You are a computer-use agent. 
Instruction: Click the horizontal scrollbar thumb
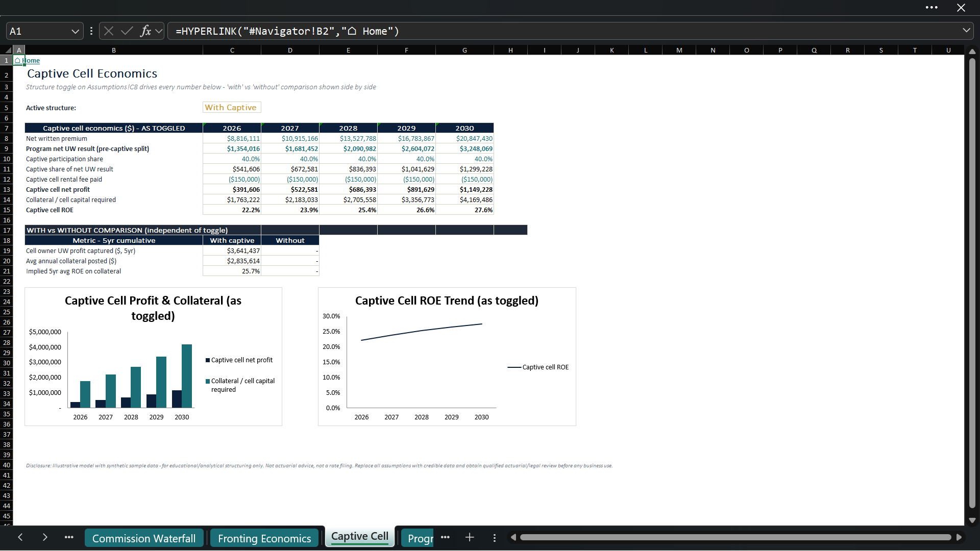pos(736,537)
